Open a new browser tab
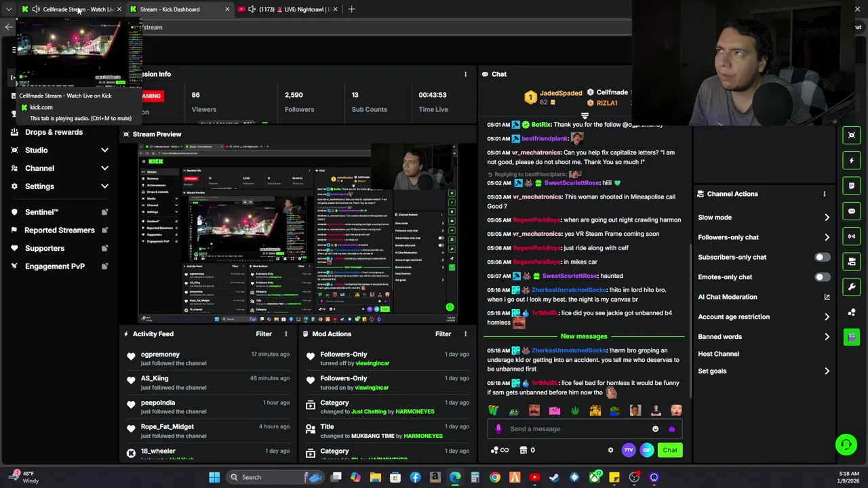The width and height of the screenshot is (868, 488). (x=351, y=9)
